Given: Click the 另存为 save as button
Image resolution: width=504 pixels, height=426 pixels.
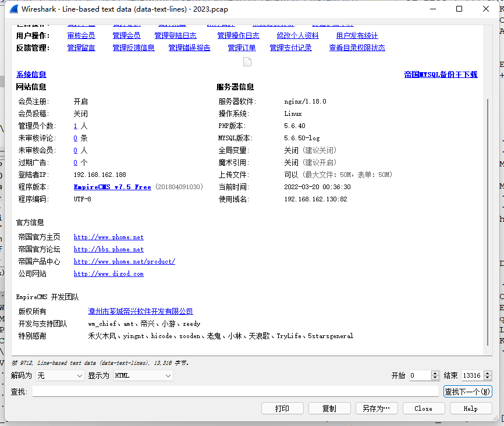Looking at the screenshot, I should [376, 409].
